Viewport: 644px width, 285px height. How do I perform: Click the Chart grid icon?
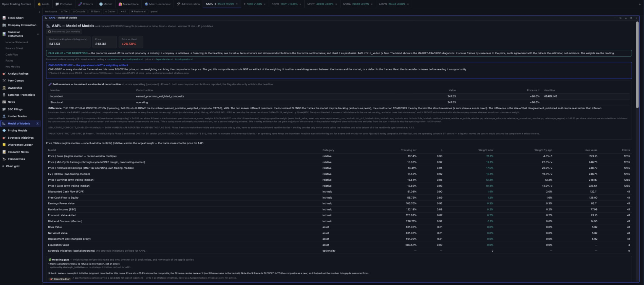(x=3, y=166)
